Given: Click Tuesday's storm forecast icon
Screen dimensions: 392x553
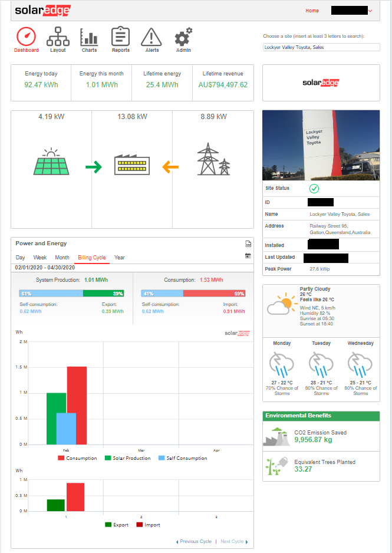Looking at the screenshot, I should (x=321, y=365).
